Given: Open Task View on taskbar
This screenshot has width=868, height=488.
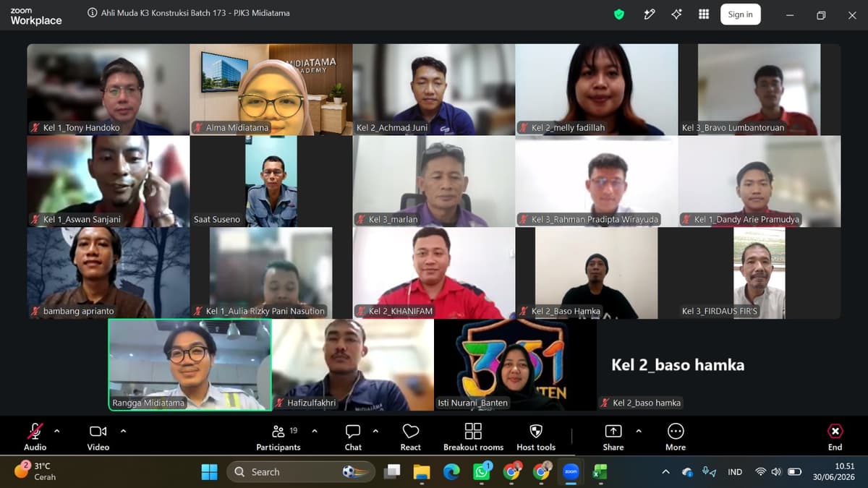Looking at the screenshot, I should (392, 472).
